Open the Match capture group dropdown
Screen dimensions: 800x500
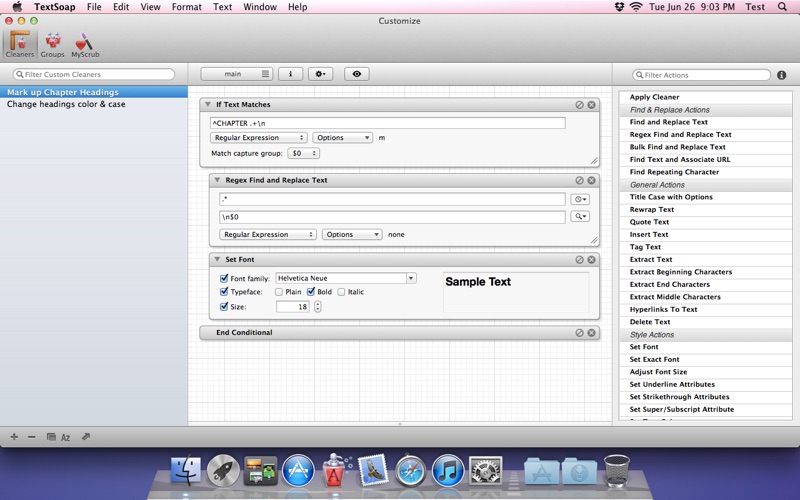[x=304, y=153]
